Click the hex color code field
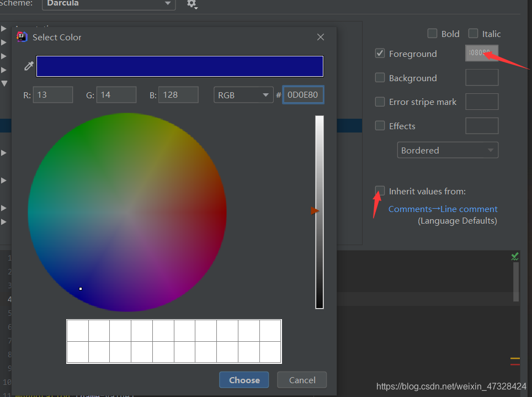Screen dimensions: 532x397 tap(303, 95)
